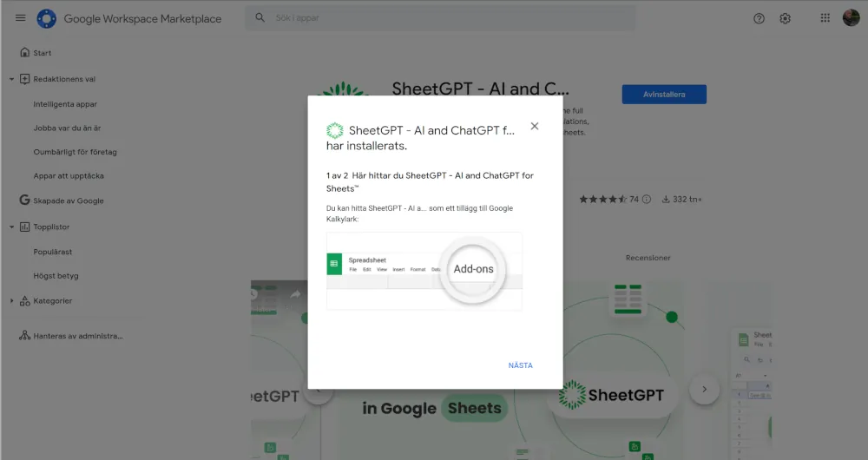Open Oumbärligt för företag
This screenshot has height=460, width=868.
pyautogui.click(x=75, y=152)
